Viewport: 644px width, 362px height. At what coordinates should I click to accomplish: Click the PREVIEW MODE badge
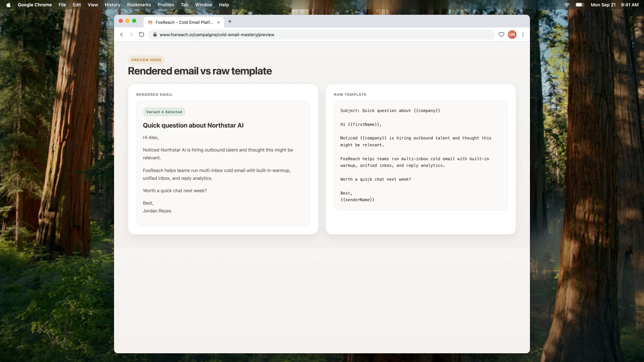(x=146, y=60)
